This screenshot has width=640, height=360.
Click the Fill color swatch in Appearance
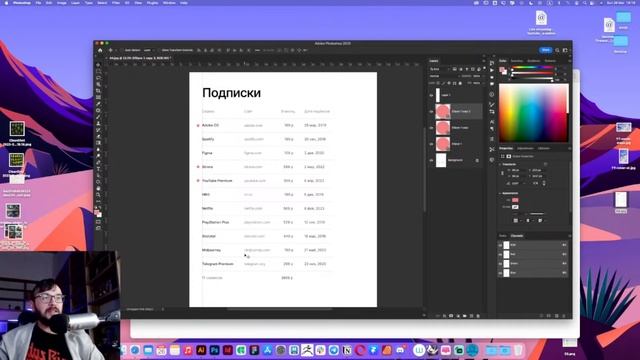515,200
